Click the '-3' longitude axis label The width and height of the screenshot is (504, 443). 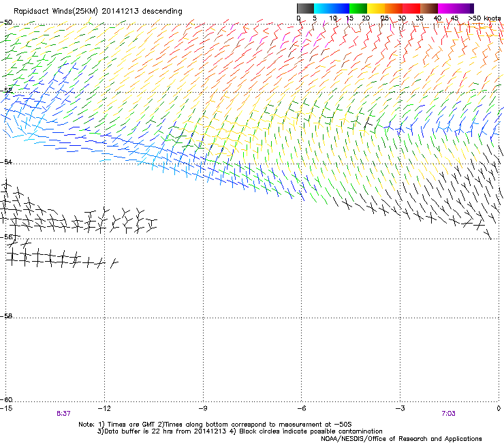tap(400, 408)
